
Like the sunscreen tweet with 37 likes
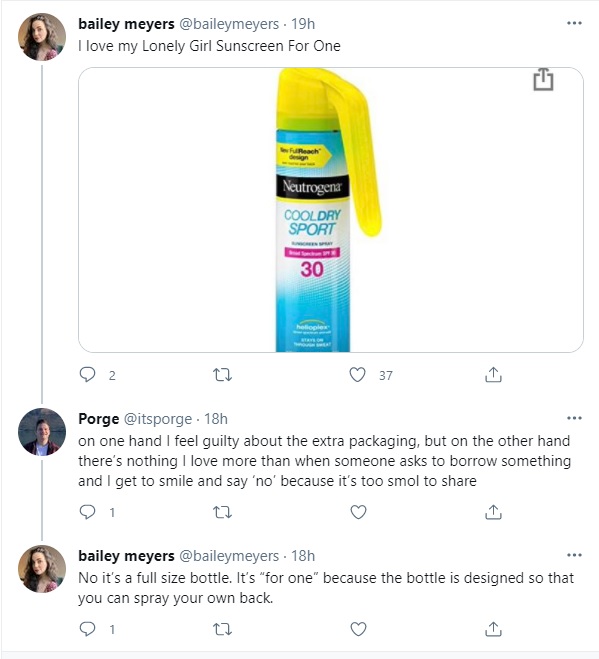point(358,374)
